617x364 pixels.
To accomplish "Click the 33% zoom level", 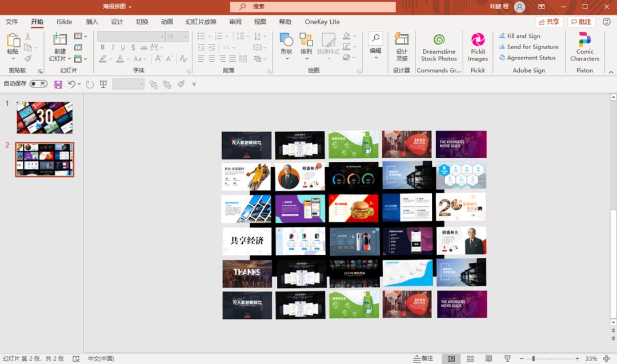I will (591, 358).
